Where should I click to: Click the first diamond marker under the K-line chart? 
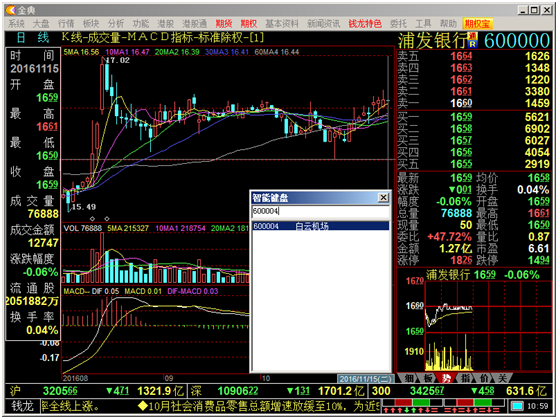point(93,219)
